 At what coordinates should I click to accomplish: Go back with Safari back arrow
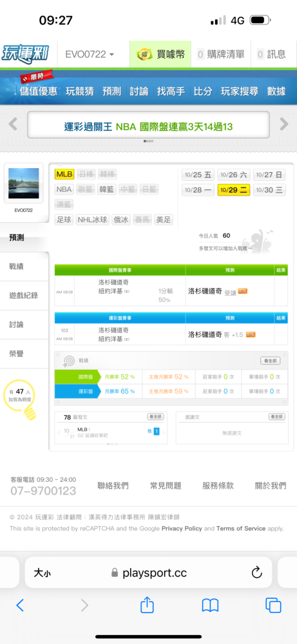[20, 605]
